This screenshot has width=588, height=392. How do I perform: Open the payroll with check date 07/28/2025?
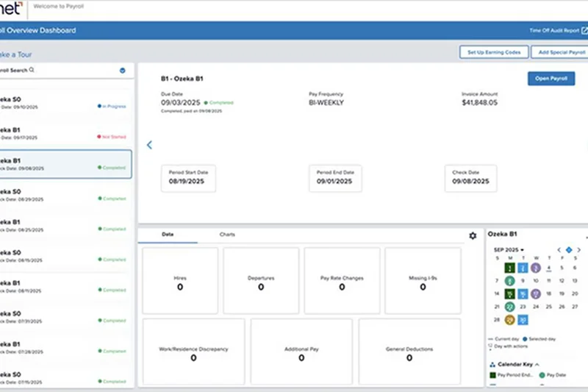point(65,348)
